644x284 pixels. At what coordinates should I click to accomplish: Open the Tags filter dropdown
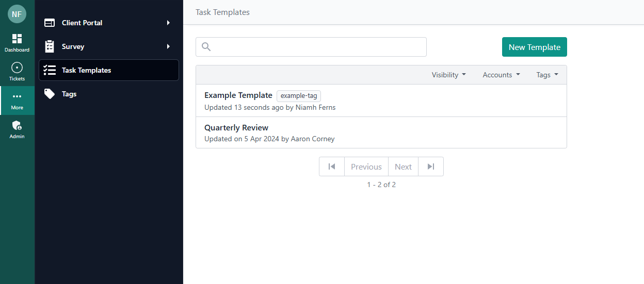547,75
